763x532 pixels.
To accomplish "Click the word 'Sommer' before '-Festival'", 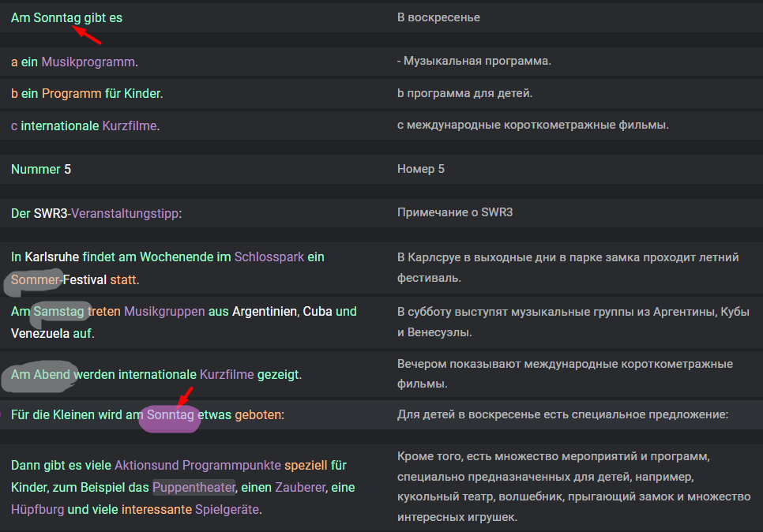I will 35,280.
